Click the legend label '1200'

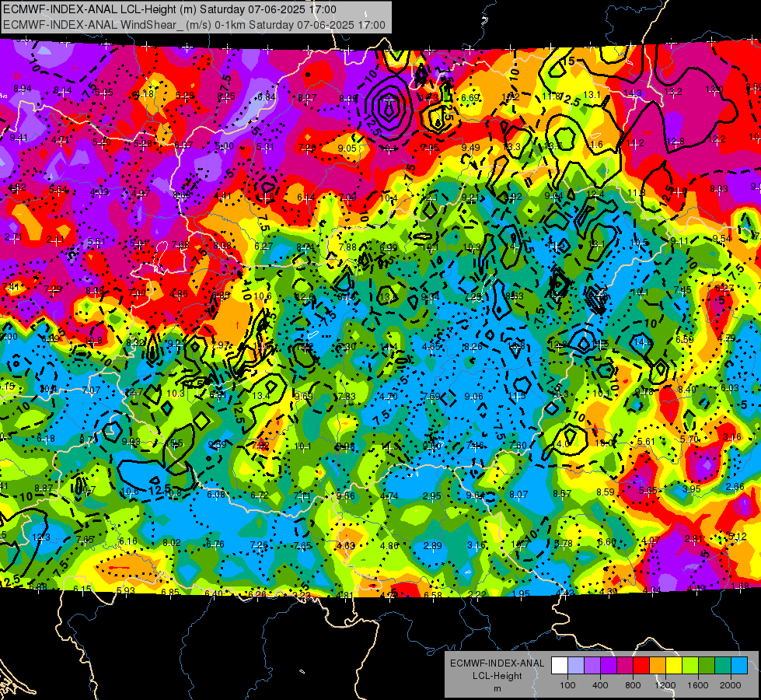pos(665,685)
